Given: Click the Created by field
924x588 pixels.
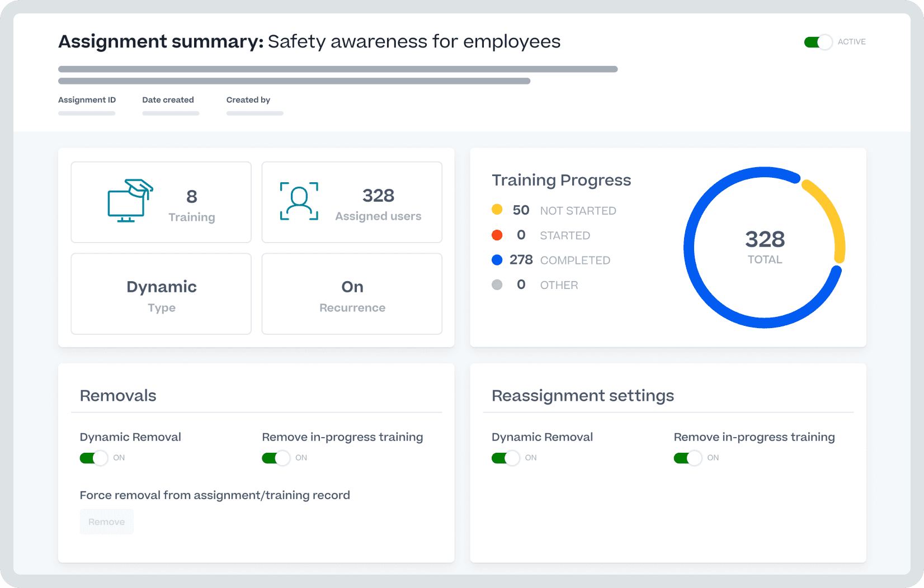Looking at the screenshot, I should tap(248, 106).
